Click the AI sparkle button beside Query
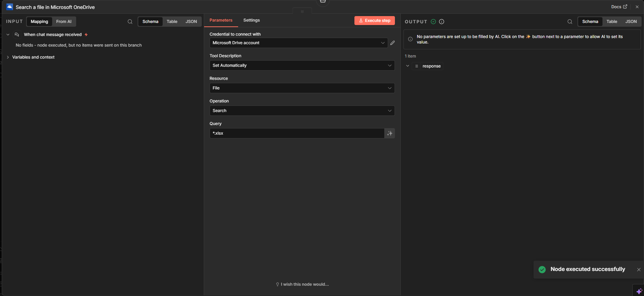Image resolution: width=644 pixels, height=296 pixels. point(389,133)
